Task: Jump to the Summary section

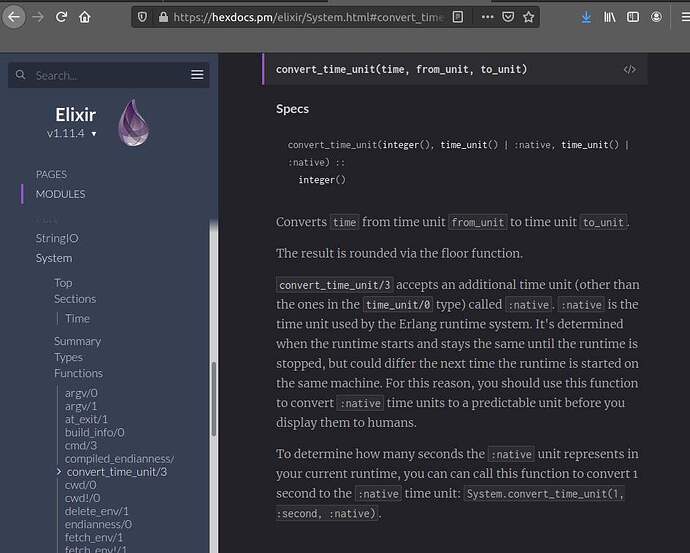Action: point(77,341)
